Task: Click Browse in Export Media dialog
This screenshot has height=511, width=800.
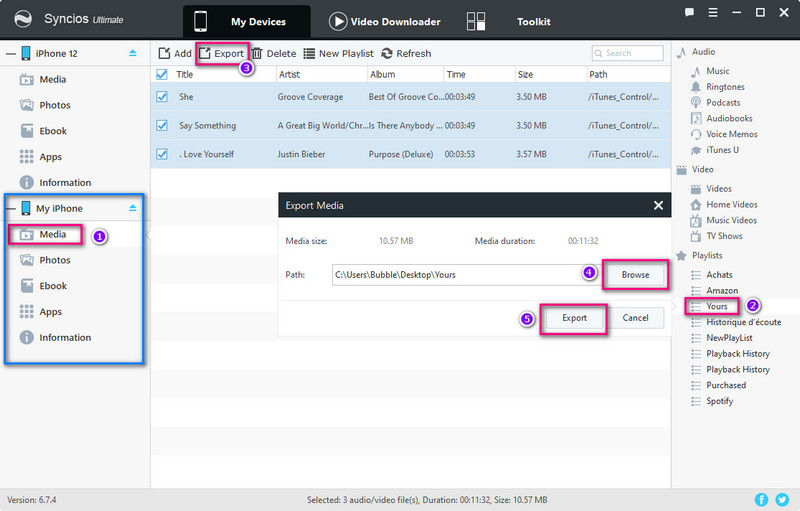Action: point(635,275)
